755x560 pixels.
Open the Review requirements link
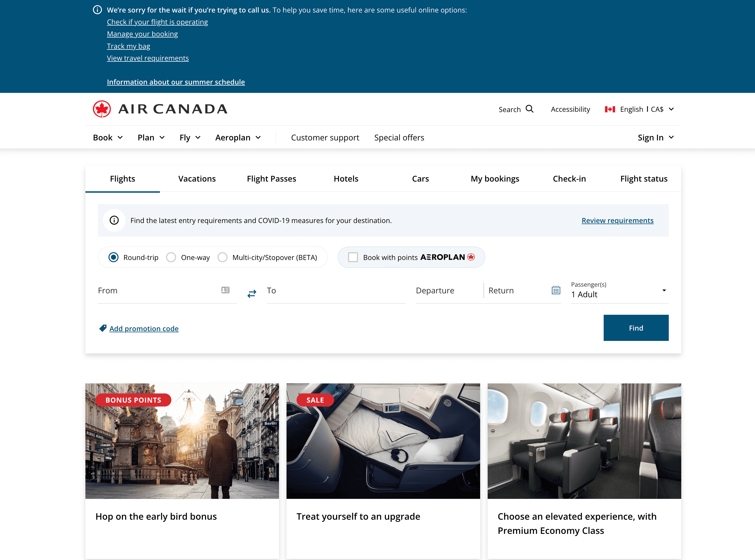617,220
